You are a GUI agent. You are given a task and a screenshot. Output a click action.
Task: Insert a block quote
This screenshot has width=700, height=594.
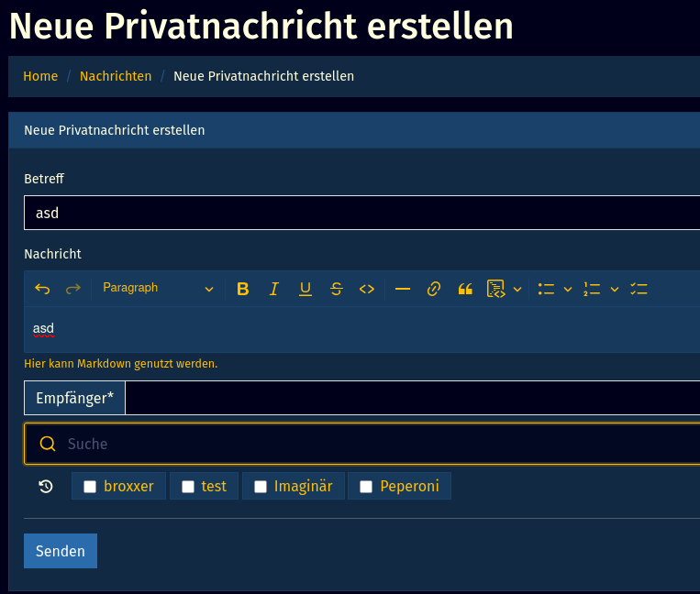(x=465, y=289)
